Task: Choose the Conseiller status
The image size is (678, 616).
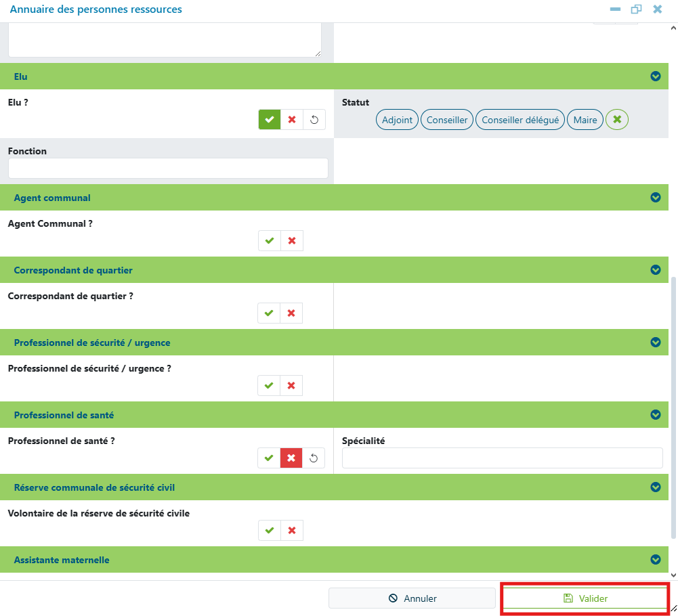Action: [446, 120]
